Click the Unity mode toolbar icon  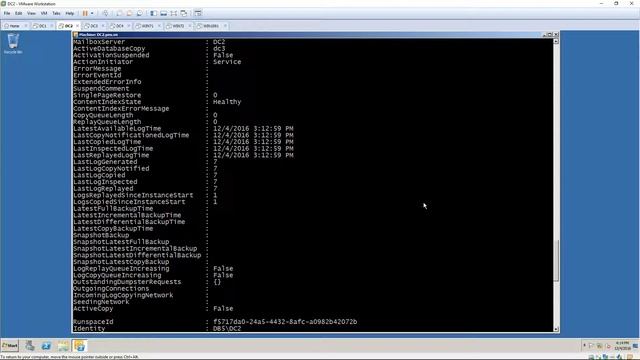pos(184,13)
